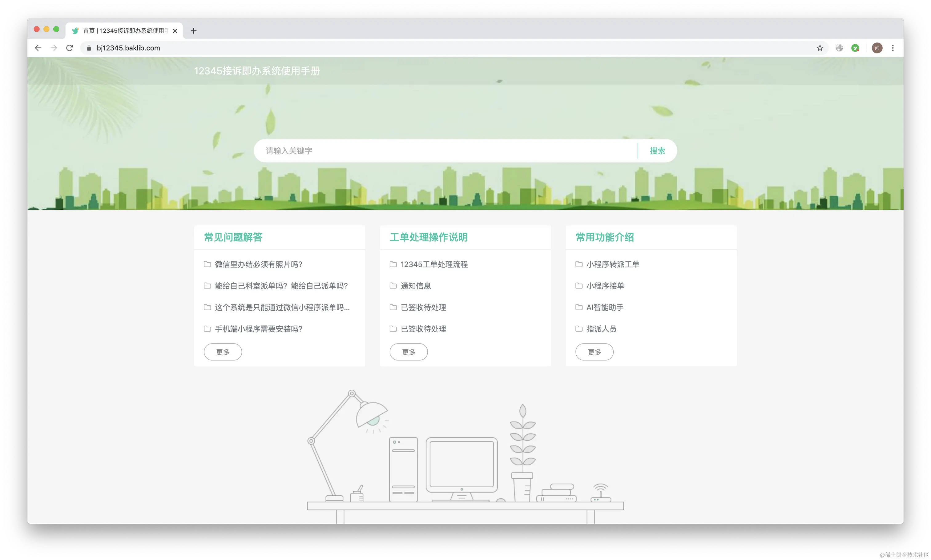Click 更多 under 工单处理操作说明

[x=408, y=352]
